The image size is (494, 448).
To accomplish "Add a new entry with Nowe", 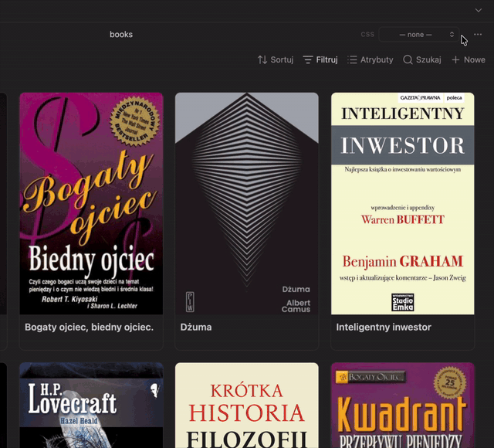I will point(469,59).
